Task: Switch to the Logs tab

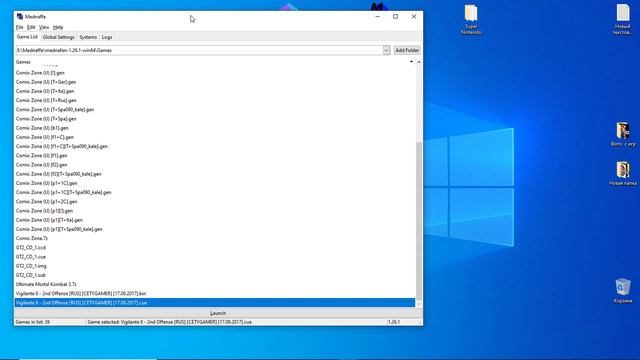Action: point(107,37)
